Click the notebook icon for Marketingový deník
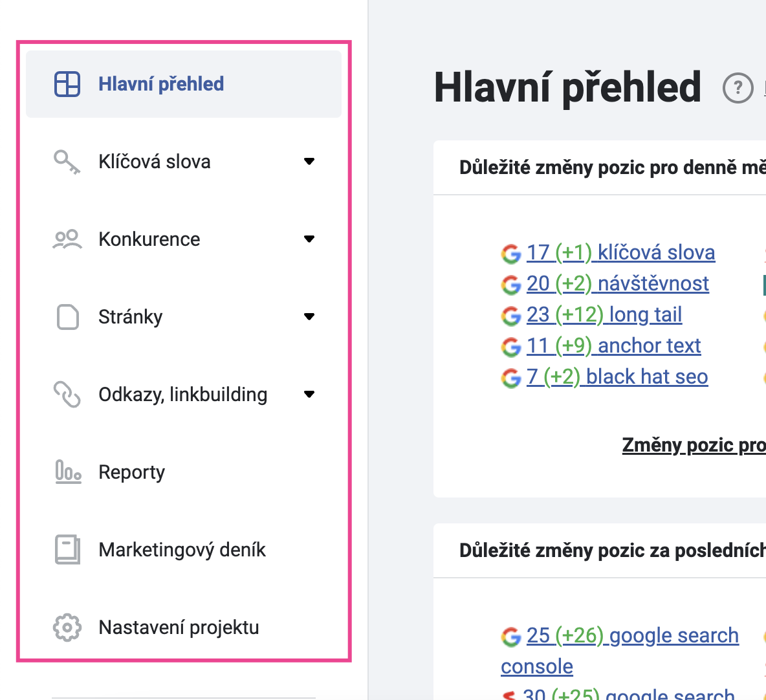This screenshot has width=766, height=700. (67, 549)
